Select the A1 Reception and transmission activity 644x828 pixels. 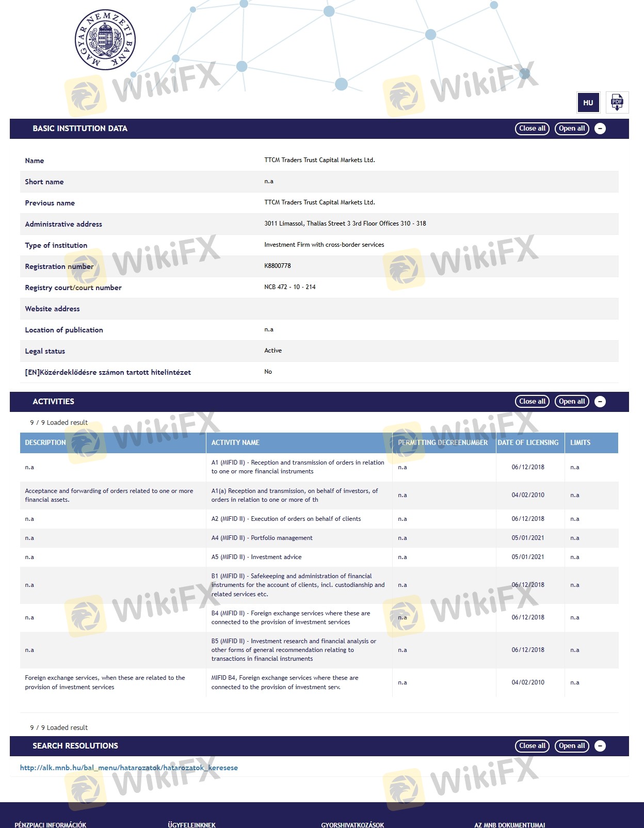pyautogui.click(x=298, y=467)
